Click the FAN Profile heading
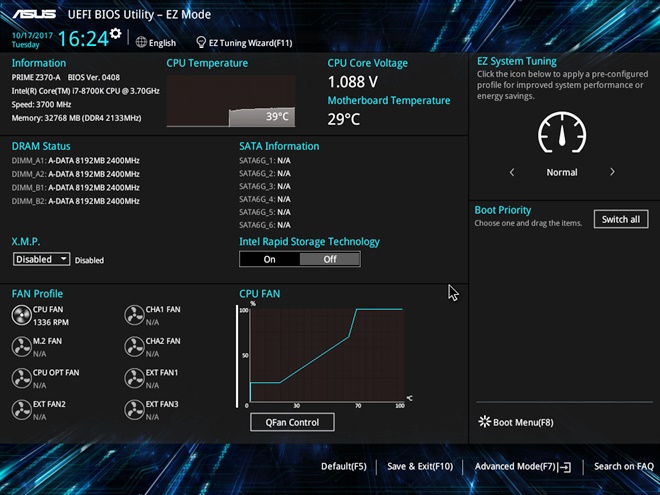This screenshot has width=660, height=495. [x=37, y=294]
